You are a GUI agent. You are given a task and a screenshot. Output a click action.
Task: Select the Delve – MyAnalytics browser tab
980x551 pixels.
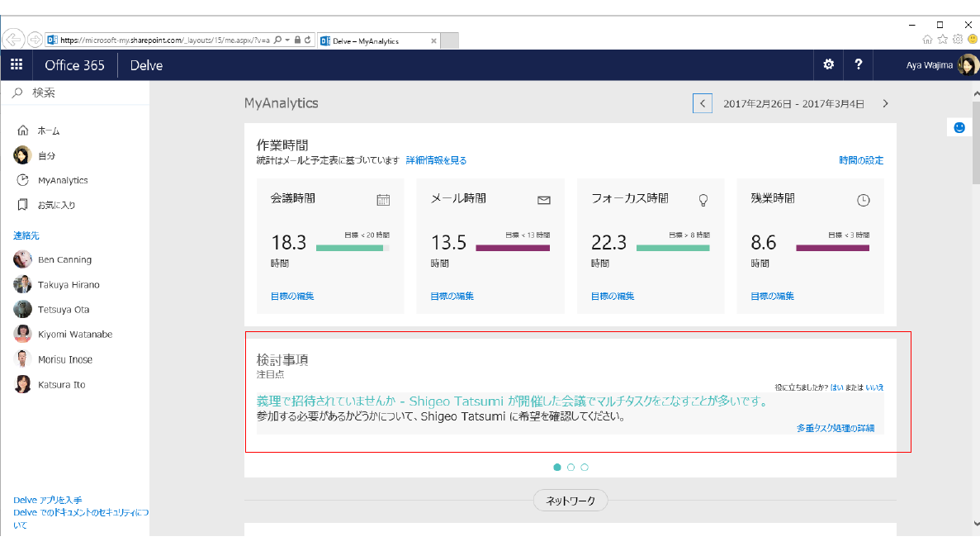point(379,40)
